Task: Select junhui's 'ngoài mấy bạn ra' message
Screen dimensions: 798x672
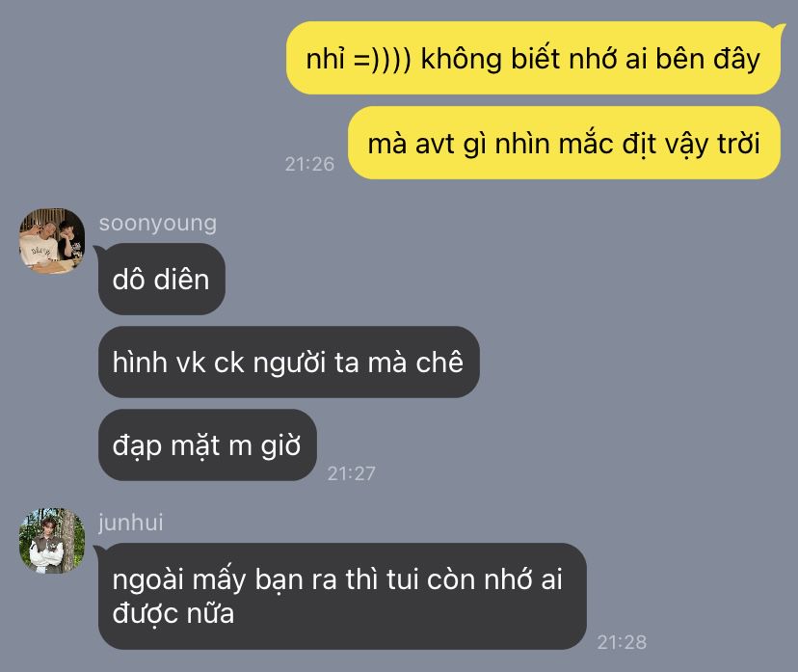Action: click(342, 596)
